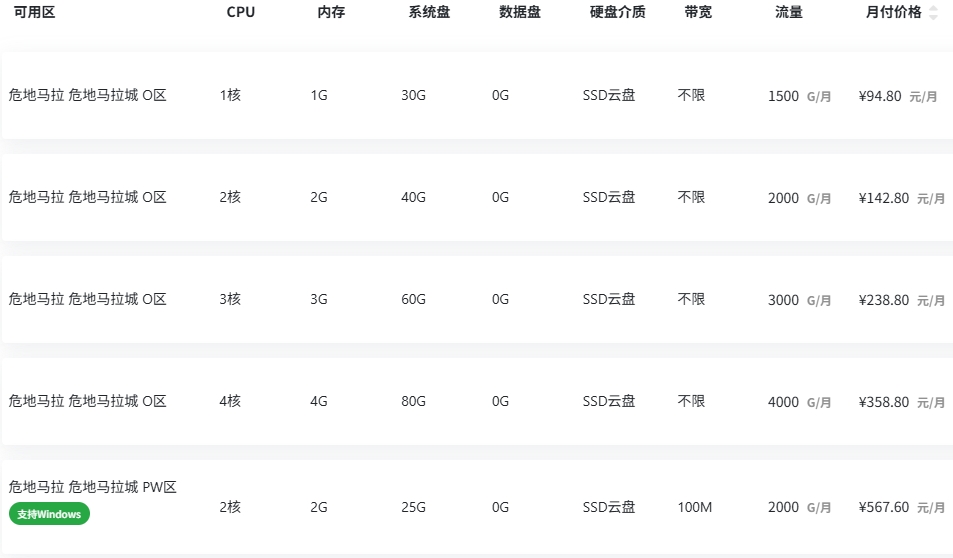Click the 可用区 column header
The width and height of the screenshot is (953, 558).
pyautogui.click(x=35, y=12)
